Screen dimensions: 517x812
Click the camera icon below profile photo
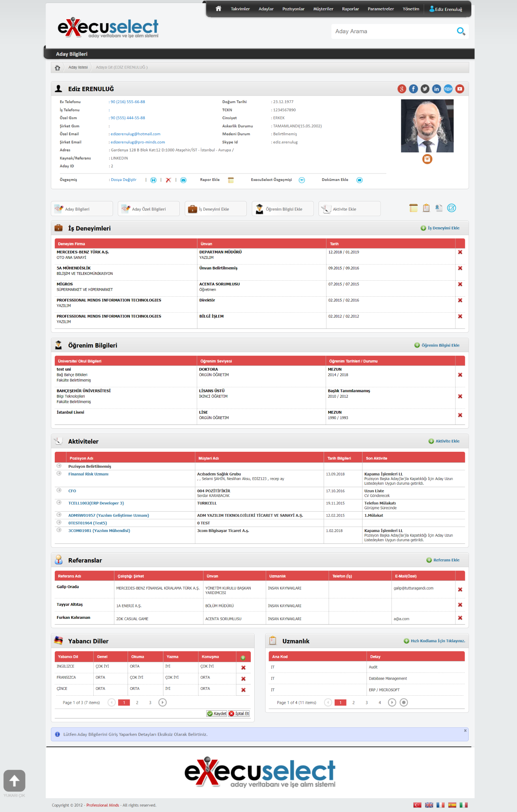coord(427,159)
